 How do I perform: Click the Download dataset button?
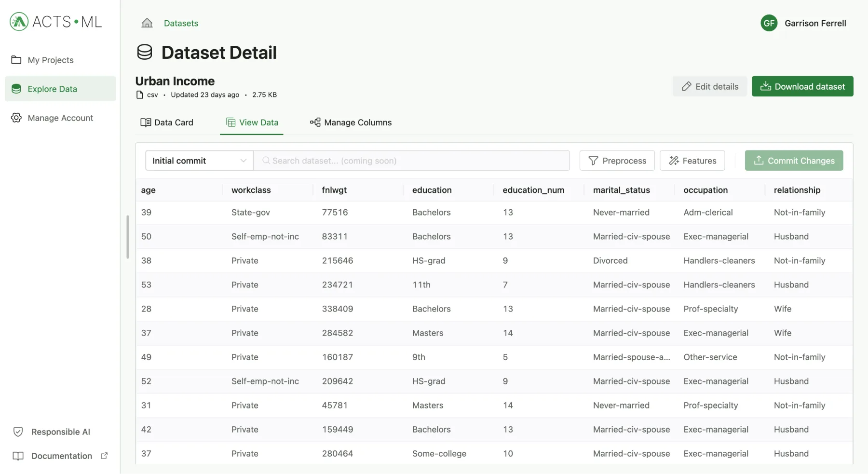tap(802, 86)
